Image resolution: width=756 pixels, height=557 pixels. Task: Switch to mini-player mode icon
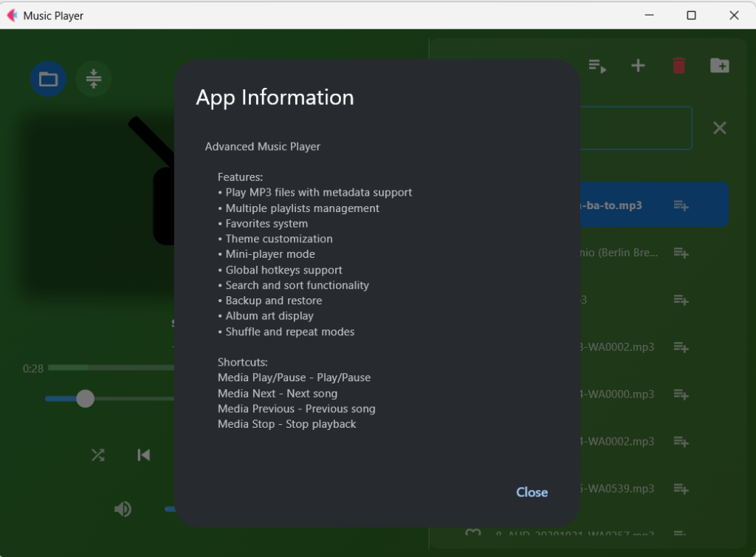93,79
